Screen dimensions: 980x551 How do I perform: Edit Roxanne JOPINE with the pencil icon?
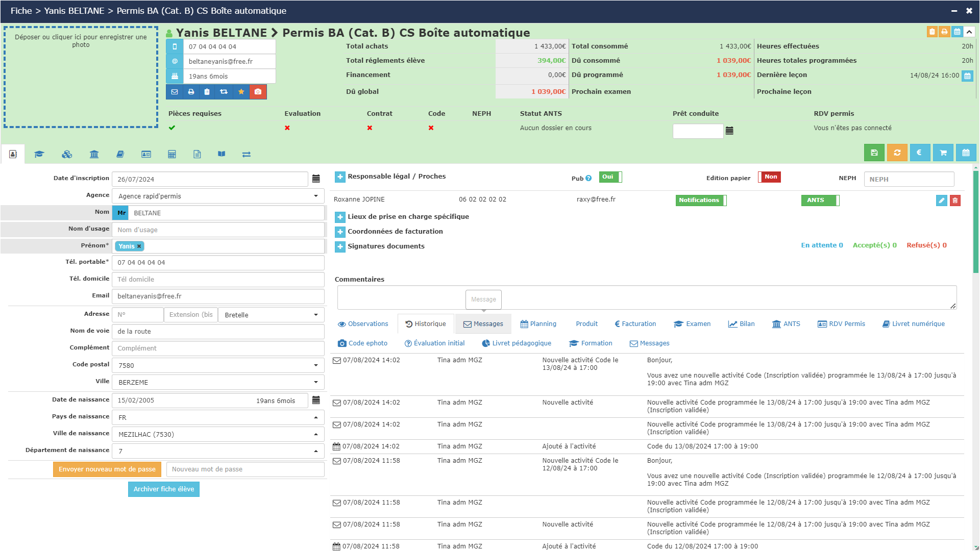click(x=942, y=201)
